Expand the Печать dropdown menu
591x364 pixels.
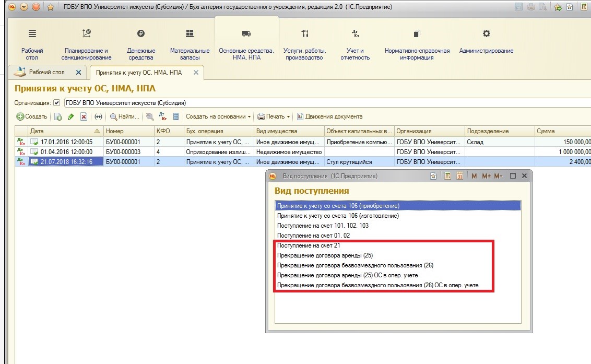coord(274,116)
